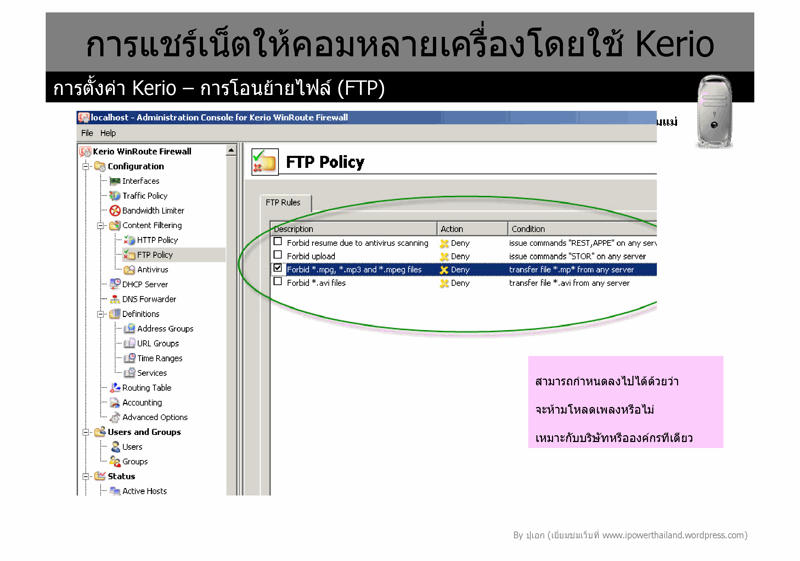Click the DHCP Server icon

(115, 284)
